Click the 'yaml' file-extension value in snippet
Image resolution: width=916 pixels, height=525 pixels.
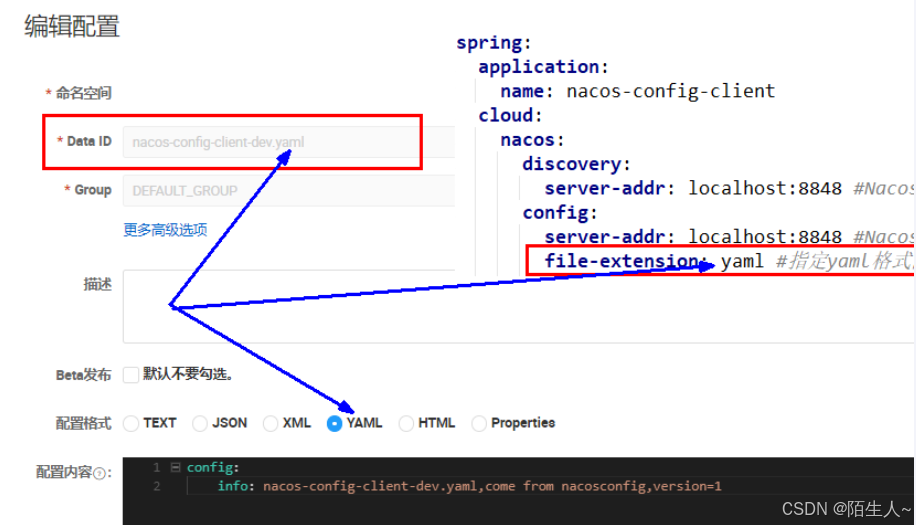pos(742,260)
